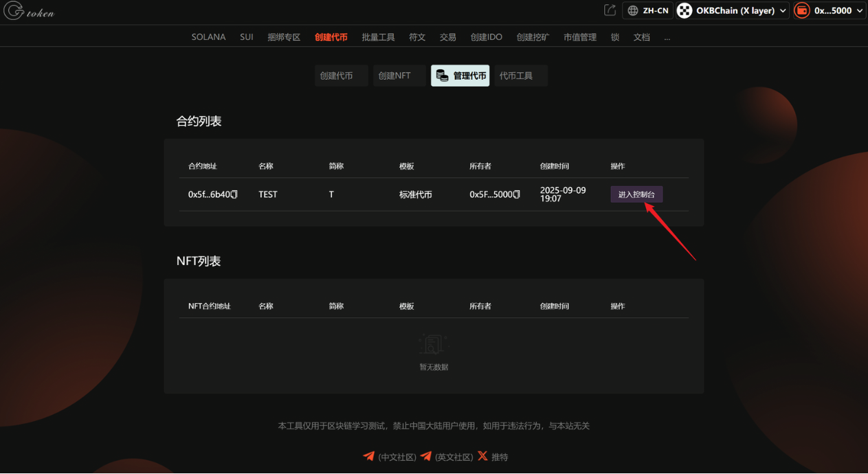Open the SUI menu

point(247,37)
